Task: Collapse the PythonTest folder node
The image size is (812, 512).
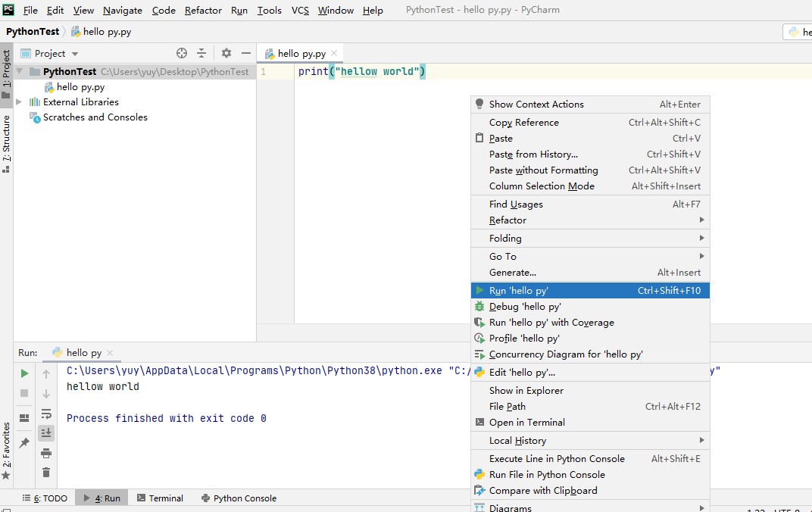Action: (20, 71)
